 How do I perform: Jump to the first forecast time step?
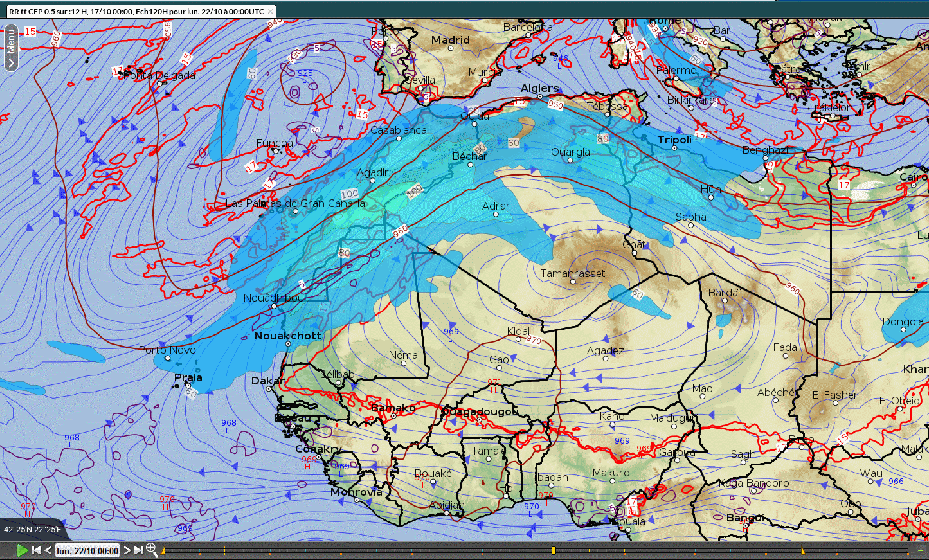(x=36, y=550)
